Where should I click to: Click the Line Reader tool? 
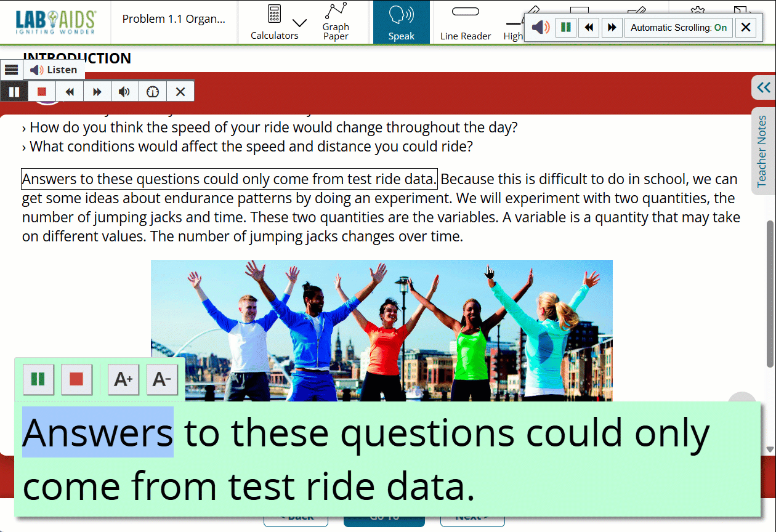[466, 22]
